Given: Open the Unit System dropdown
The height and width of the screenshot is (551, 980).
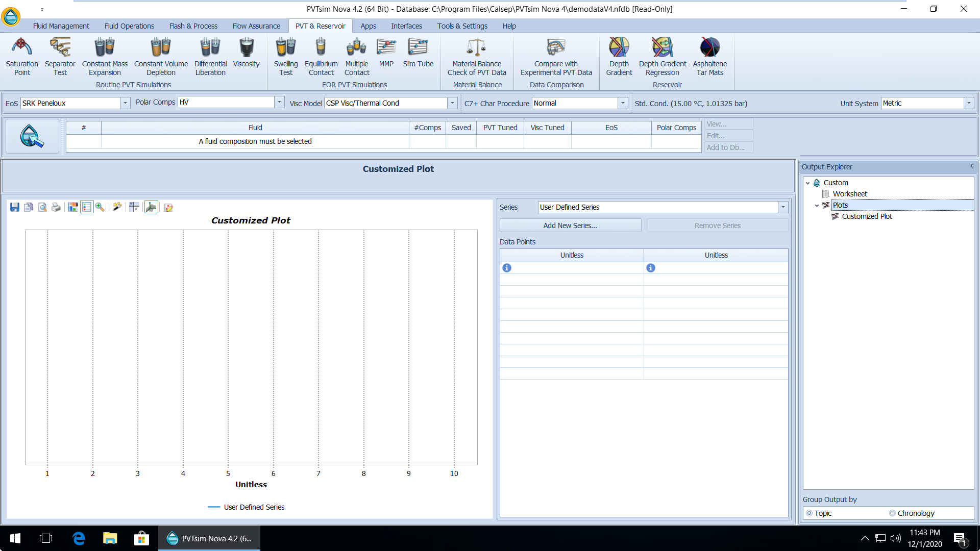Looking at the screenshot, I should [969, 103].
